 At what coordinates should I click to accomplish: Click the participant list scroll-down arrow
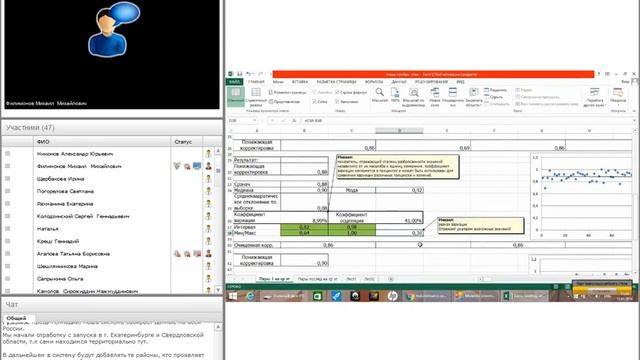218,289
